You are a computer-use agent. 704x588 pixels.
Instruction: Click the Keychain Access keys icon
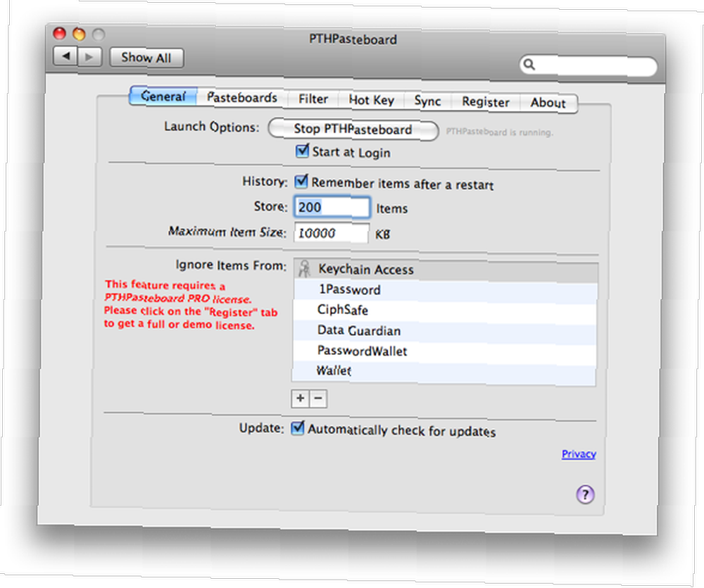click(x=304, y=268)
